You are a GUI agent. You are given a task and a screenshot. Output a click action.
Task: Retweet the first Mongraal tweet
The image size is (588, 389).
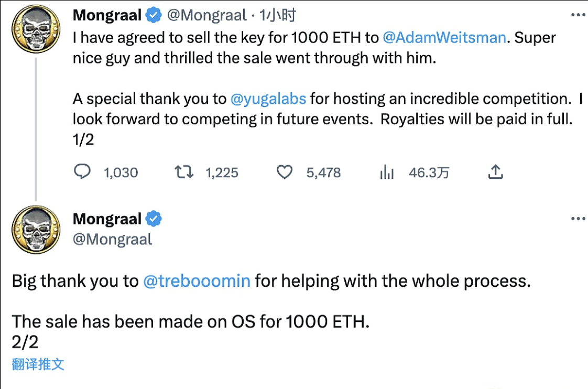(x=183, y=172)
